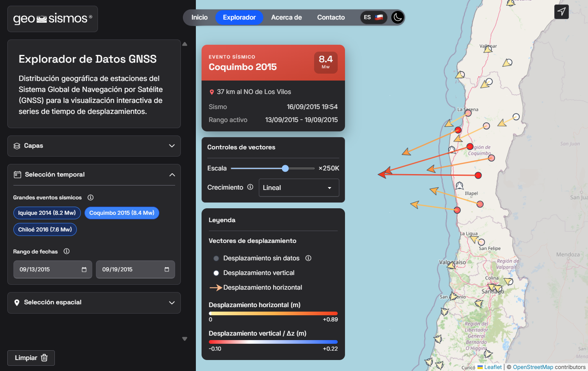Click the geosismos logo
Screen dimensions: 588x371
tap(52, 19)
